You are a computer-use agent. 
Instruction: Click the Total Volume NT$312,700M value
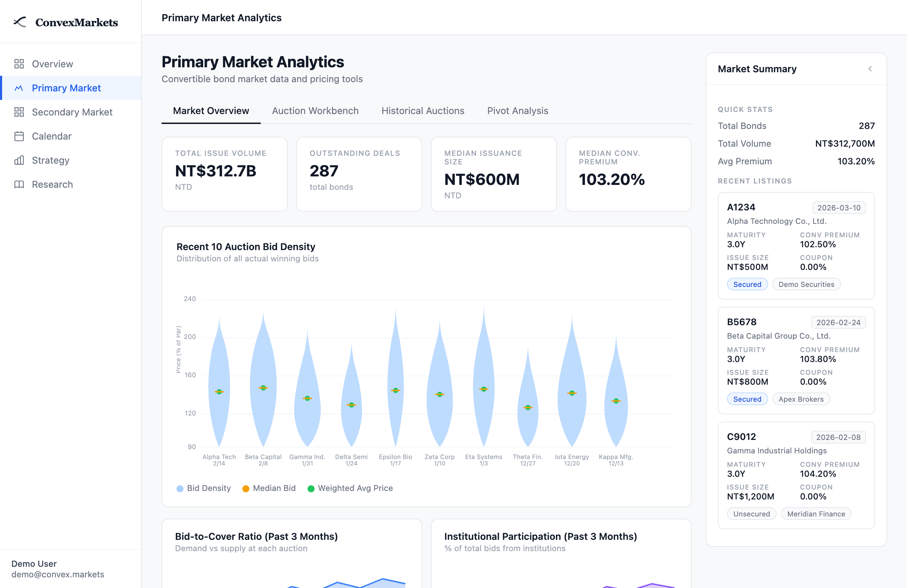pyautogui.click(x=845, y=144)
